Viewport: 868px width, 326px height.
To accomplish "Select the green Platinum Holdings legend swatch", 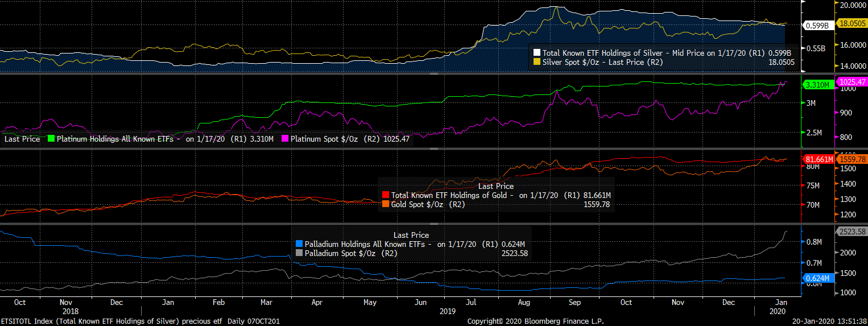I will tap(51, 138).
